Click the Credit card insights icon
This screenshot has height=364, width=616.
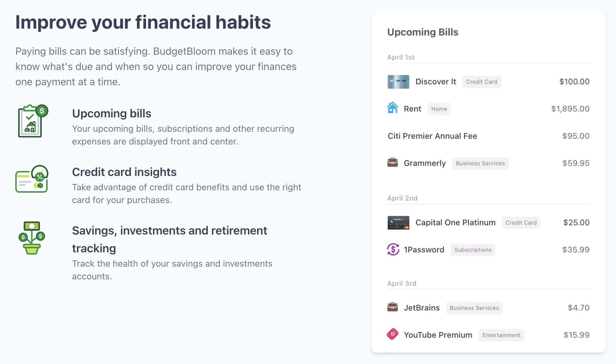coord(32,179)
